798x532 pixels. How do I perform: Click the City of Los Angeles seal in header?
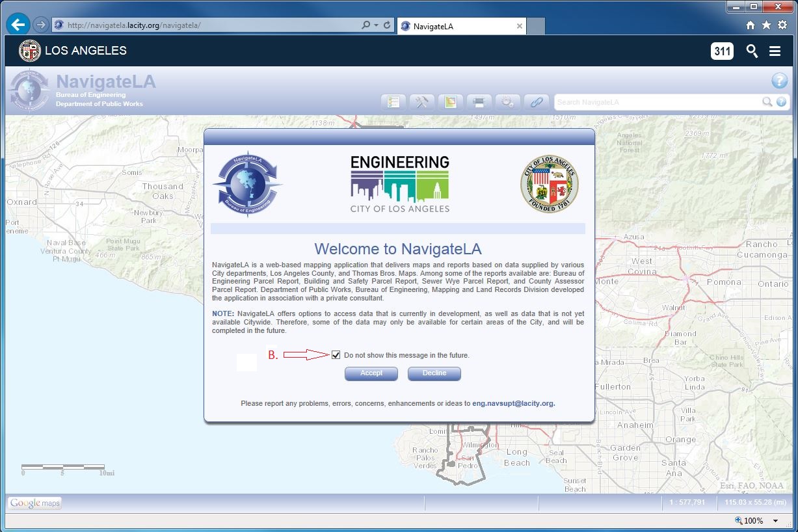pyautogui.click(x=29, y=51)
